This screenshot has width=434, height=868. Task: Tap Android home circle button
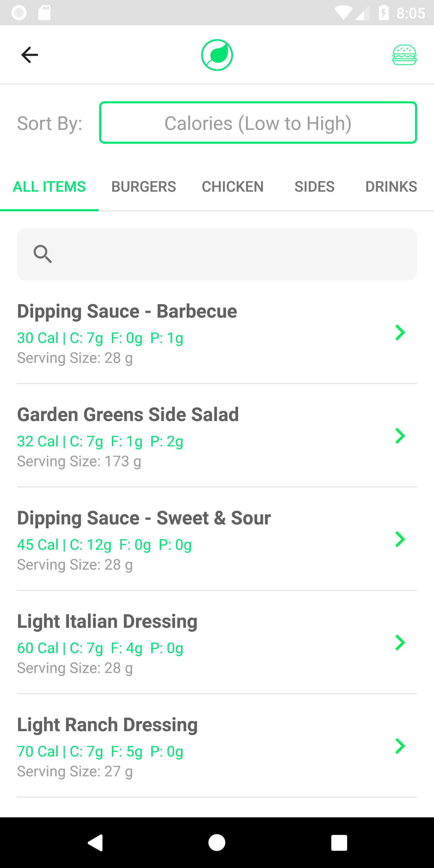217,843
